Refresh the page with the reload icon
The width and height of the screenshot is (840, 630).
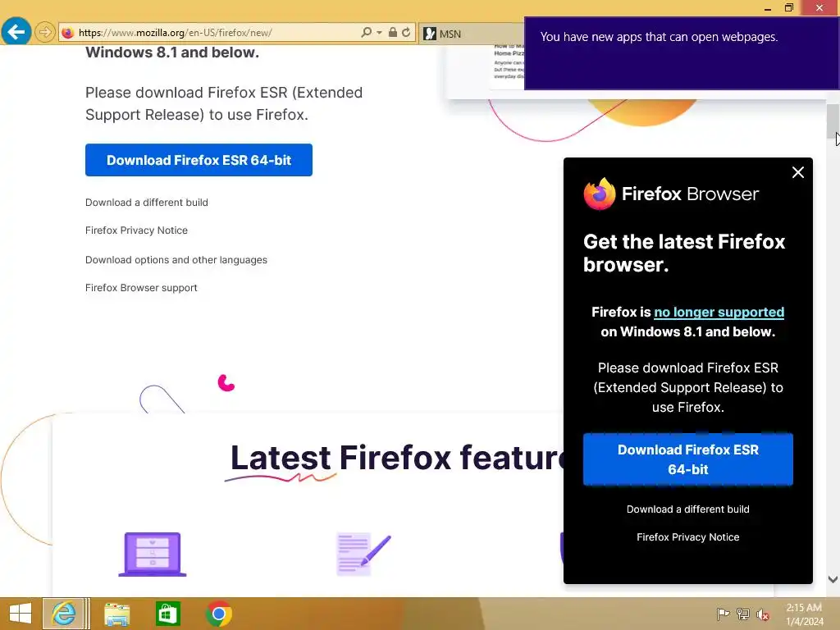tap(406, 33)
